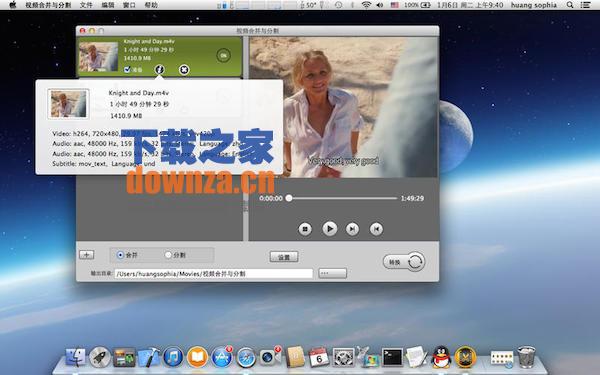Open Finder from the Dock
Screen dimensions: 600x375
coord(75,357)
